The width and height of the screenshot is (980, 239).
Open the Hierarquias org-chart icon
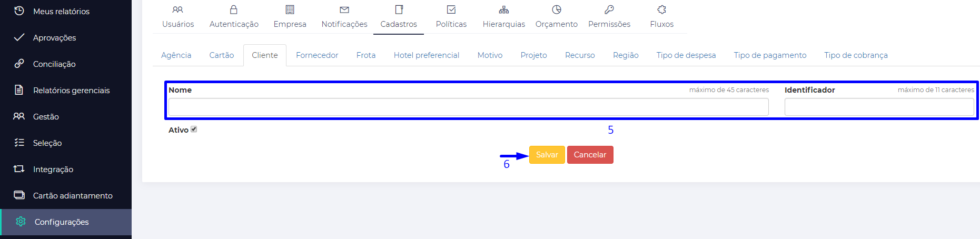point(504,9)
